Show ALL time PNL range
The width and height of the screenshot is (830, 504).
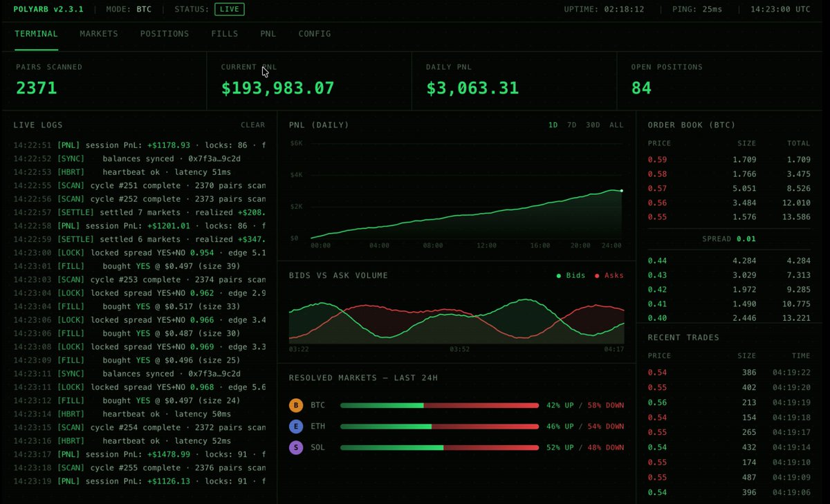coord(616,125)
